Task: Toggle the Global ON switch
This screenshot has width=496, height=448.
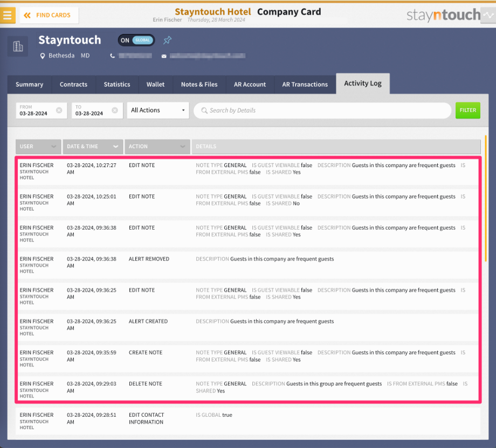Action: point(136,40)
